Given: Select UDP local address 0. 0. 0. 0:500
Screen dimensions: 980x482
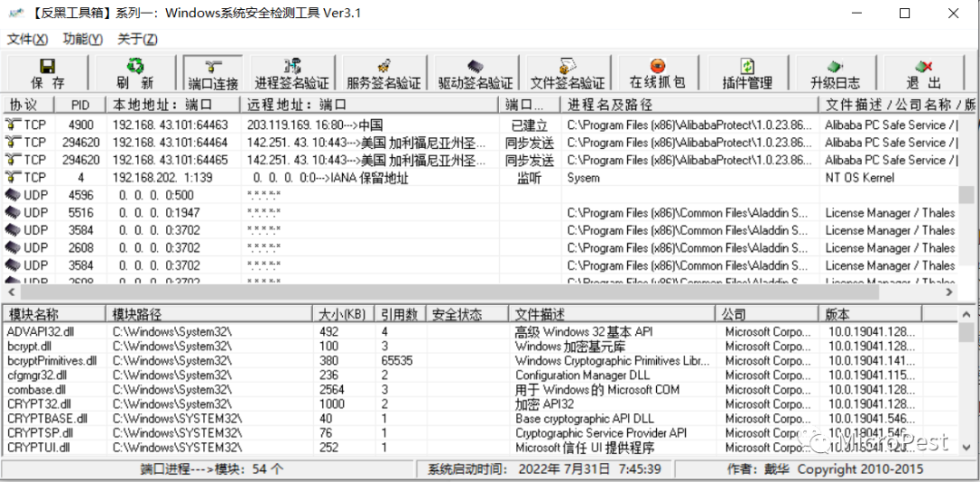Looking at the screenshot, I should [156, 195].
